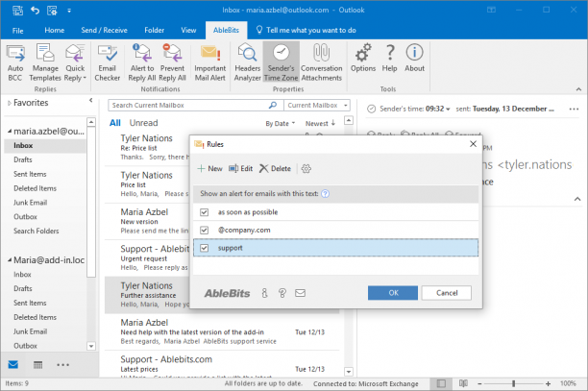Open Headers Analyzer

pyautogui.click(x=247, y=62)
